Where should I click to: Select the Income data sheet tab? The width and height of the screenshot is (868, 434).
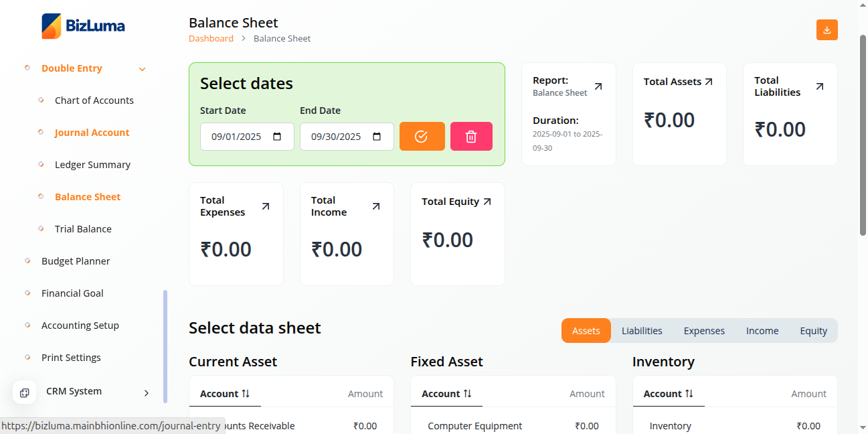762,331
